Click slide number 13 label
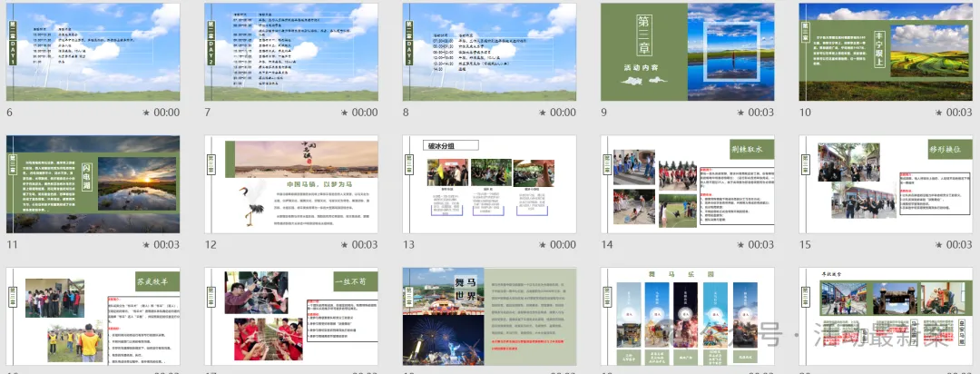The height and width of the screenshot is (374, 980). pos(408,244)
